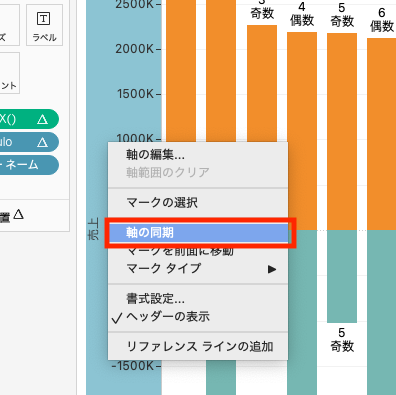Click the teal bar above lower 5 奇数
This screenshot has width=396, height=395.
pyautogui.click(x=342, y=276)
